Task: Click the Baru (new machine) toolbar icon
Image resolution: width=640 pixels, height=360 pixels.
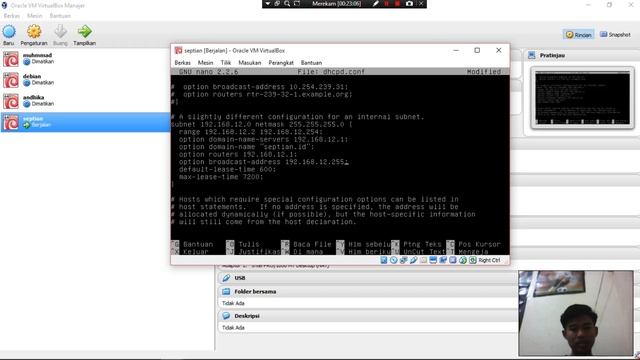Action: pos(9,31)
